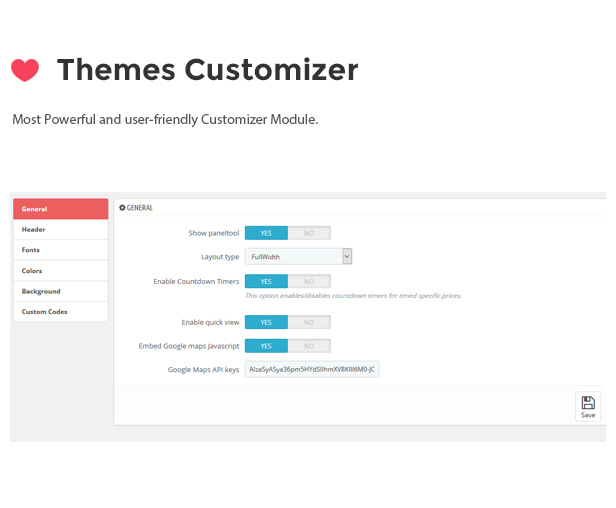Click the gear icon beside GENERAL heading
The width and height of the screenshot is (616, 508).
coord(123,207)
